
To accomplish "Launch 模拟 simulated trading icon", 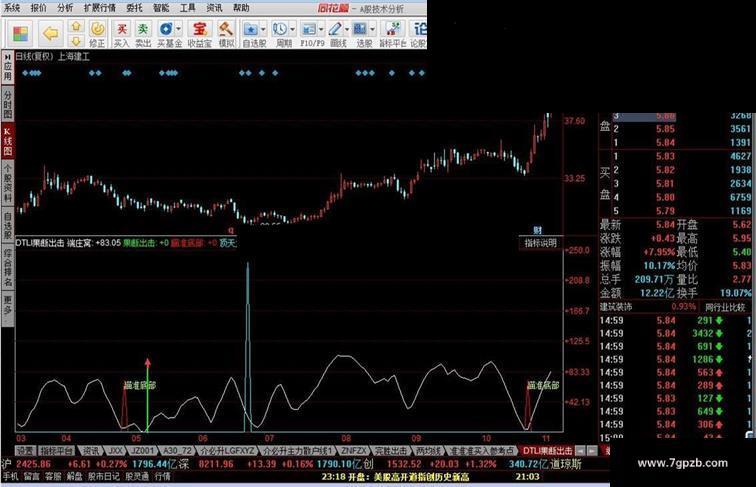I will pyautogui.click(x=226, y=34).
